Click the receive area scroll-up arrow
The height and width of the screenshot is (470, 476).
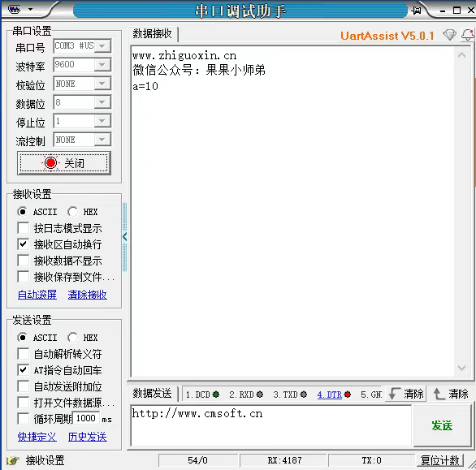point(461,55)
